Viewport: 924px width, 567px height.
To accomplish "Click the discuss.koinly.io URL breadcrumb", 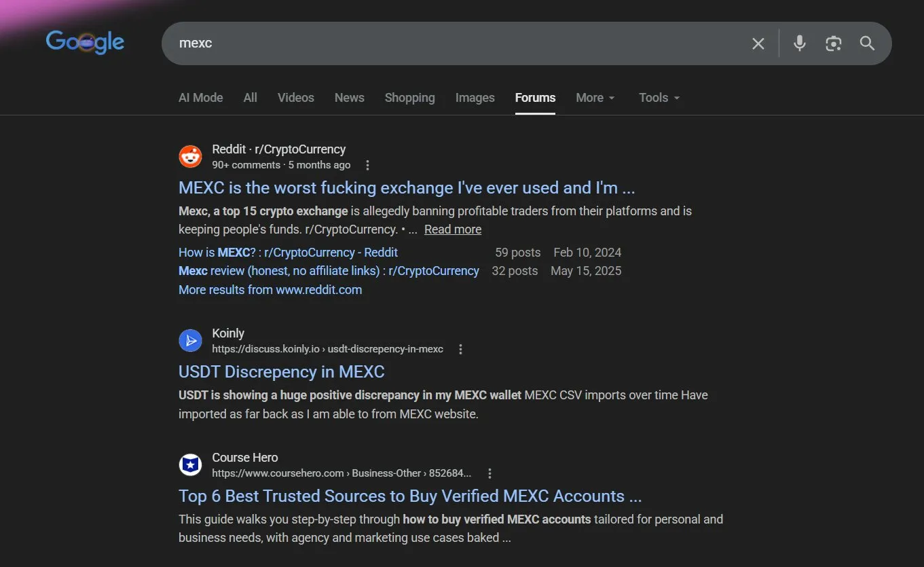I will click(x=327, y=349).
